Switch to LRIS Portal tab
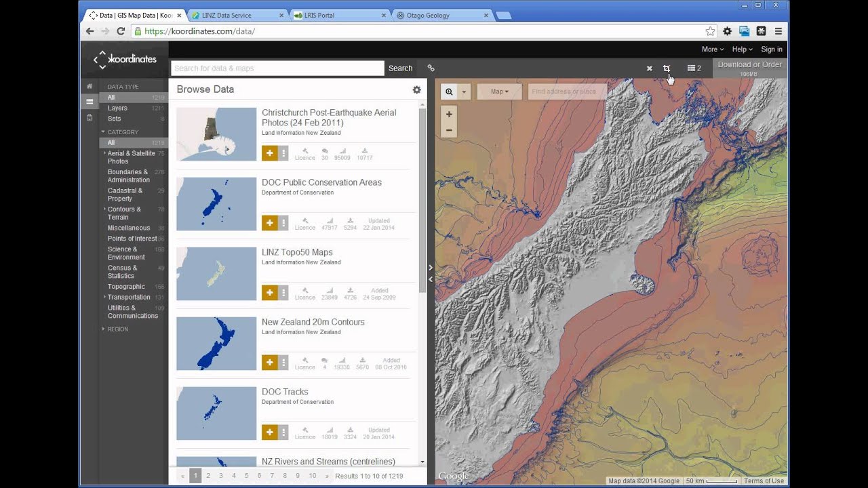 coord(340,15)
